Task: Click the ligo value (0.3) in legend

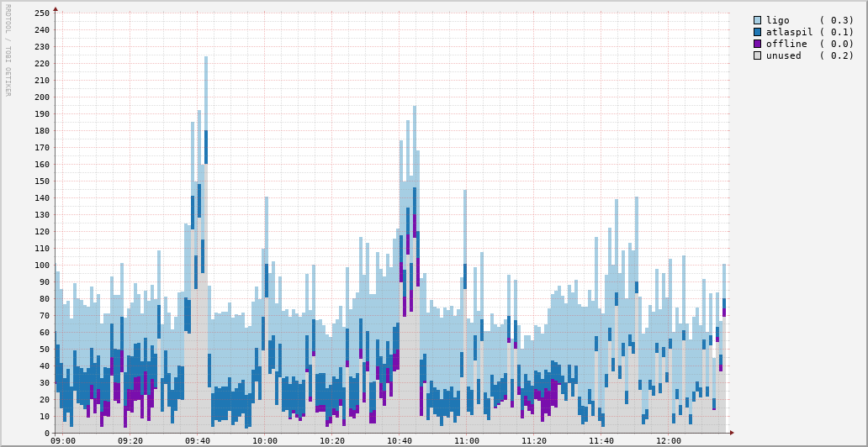Action: coord(836,20)
